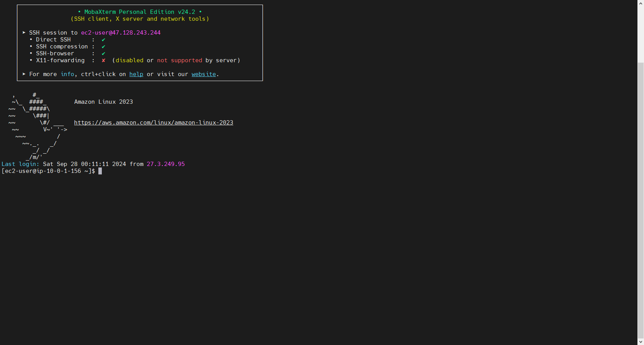Screen dimensions: 644x345
Task: Click the Amazon Linux 2023 heading text
Action: (x=103, y=102)
